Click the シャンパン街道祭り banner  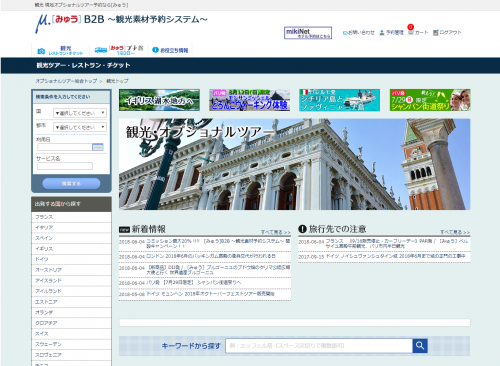pyautogui.click(x=430, y=100)
